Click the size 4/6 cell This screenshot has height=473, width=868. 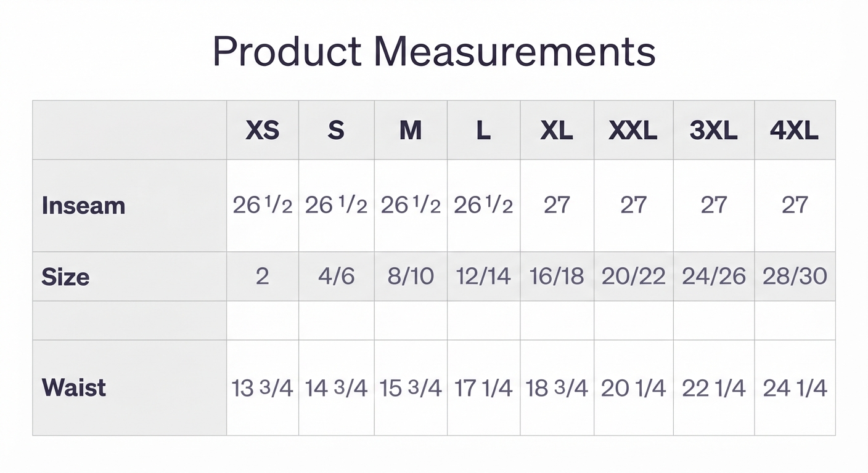pyautogui.click(x=336, y=277)
